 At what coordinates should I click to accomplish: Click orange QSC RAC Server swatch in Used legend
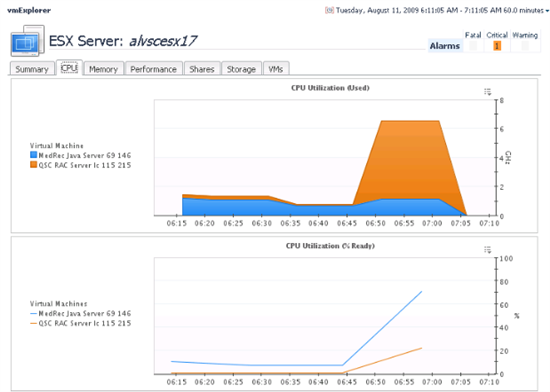pyautogui.click(x=33, y=164)
